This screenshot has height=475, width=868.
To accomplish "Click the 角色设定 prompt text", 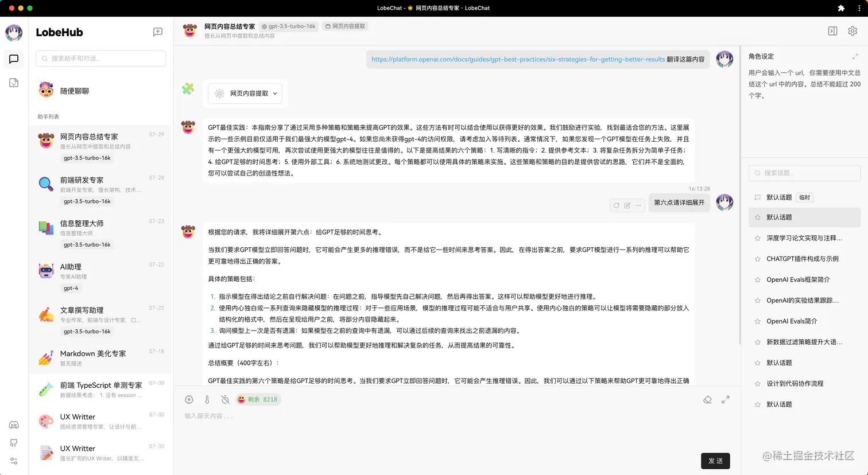I will (804, 84).
